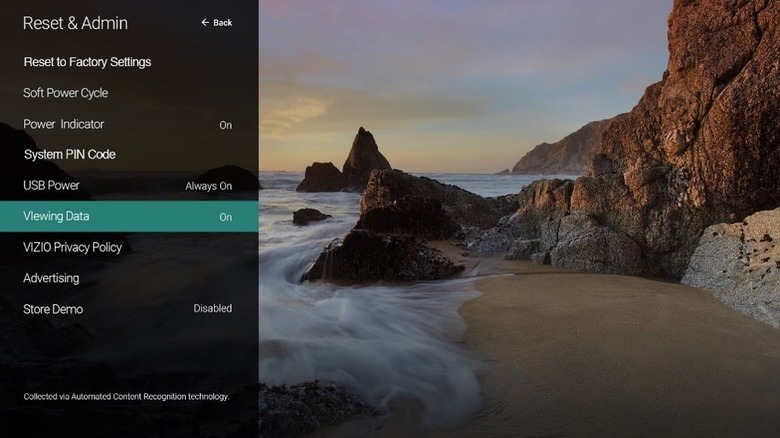Viewport: 780px width, 438px height.
Task: Change USB Power Always On value
Action: pos(208,186)
